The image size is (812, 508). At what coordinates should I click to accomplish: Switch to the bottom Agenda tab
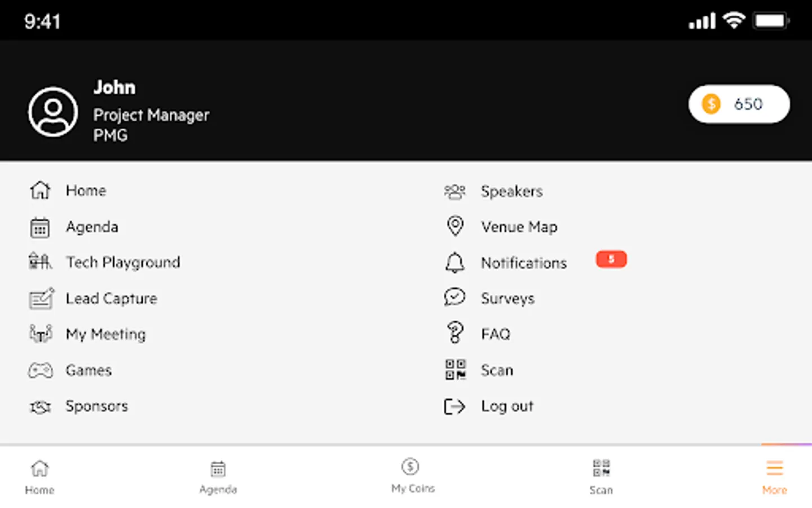(218, 476)
